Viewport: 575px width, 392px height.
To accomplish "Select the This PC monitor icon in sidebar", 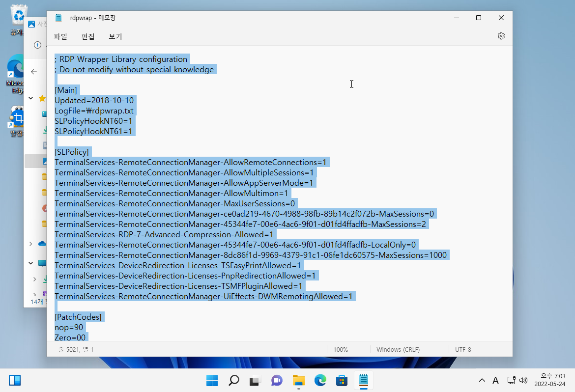I will 42,263.
